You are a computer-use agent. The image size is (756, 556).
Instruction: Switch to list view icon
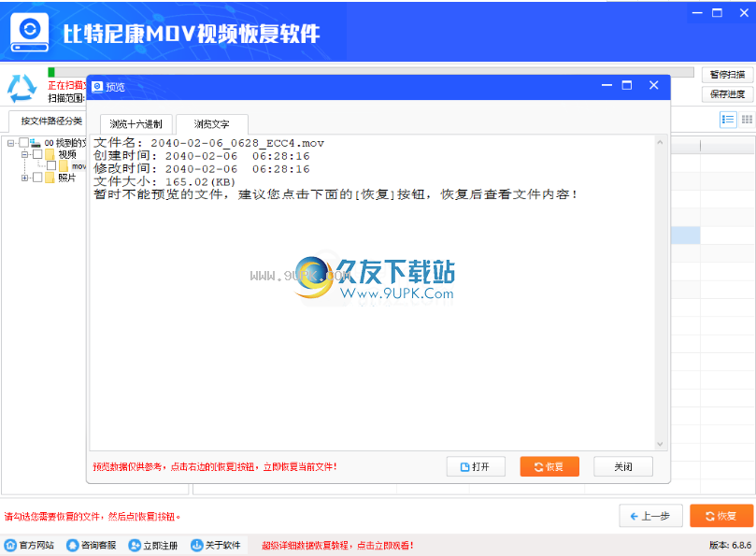[728, 119]
